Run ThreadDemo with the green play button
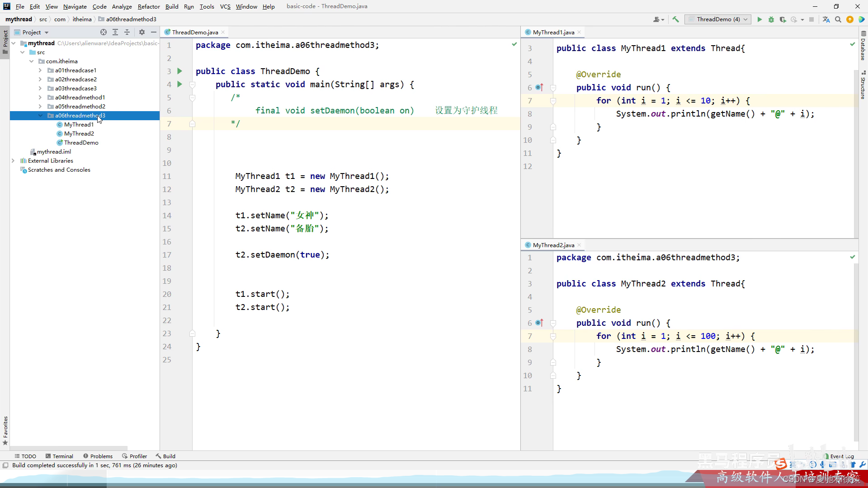Viewport: 868px width, 488px height. point(759,19)
